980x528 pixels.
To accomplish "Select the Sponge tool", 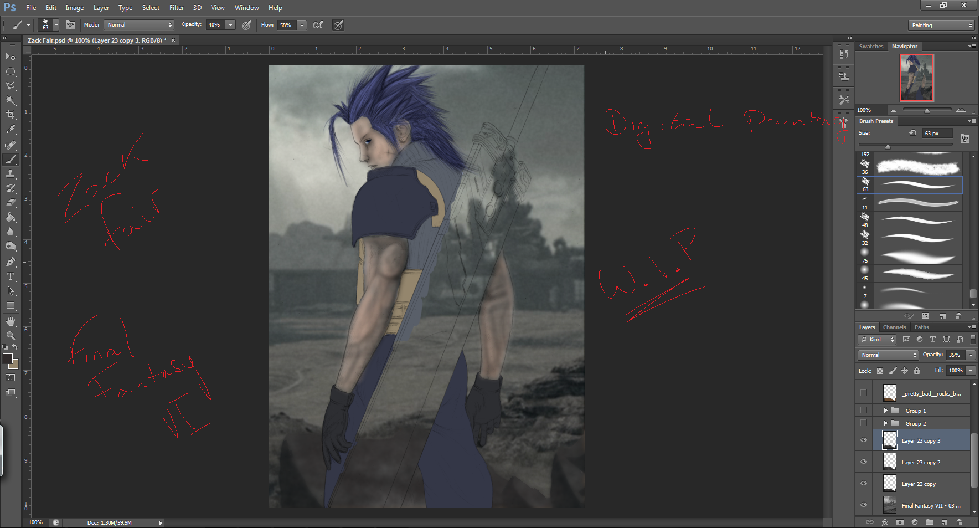I will click(11, 246).
